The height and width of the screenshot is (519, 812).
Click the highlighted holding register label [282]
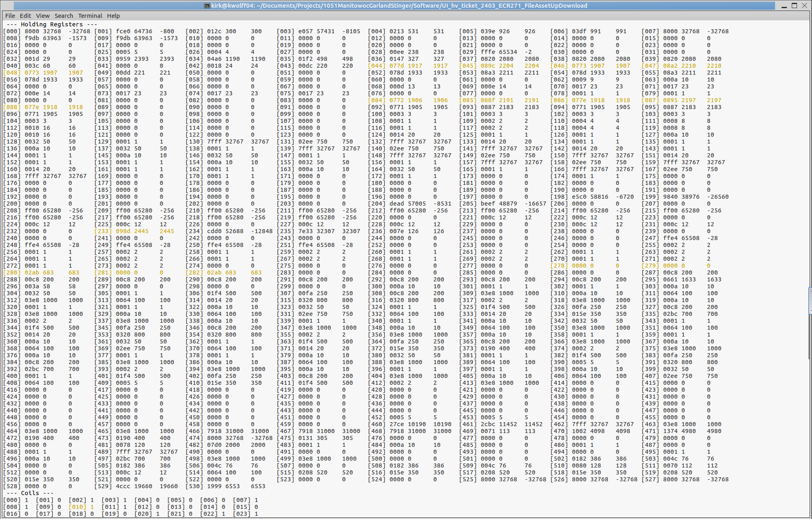tap(194, 272)
